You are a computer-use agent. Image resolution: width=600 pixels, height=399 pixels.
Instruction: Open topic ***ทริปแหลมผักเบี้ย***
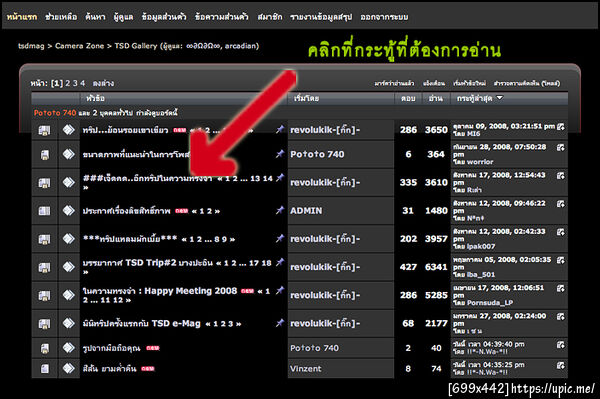[x=130, y=239]
